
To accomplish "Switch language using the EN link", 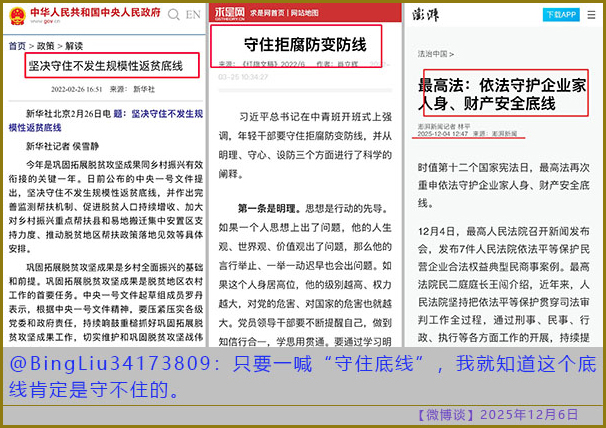I will pos(192,16).
